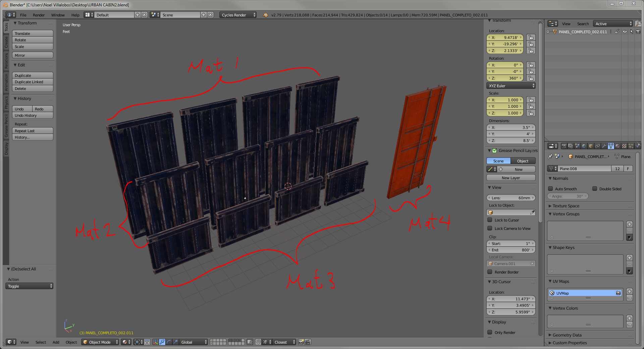644x349 pixels.
Task: Click the Mirror button
Action: tap(33, 55)
